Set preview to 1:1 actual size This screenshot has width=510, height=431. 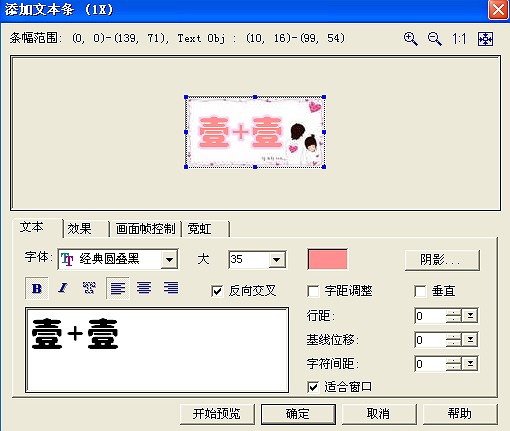(459, 39)
